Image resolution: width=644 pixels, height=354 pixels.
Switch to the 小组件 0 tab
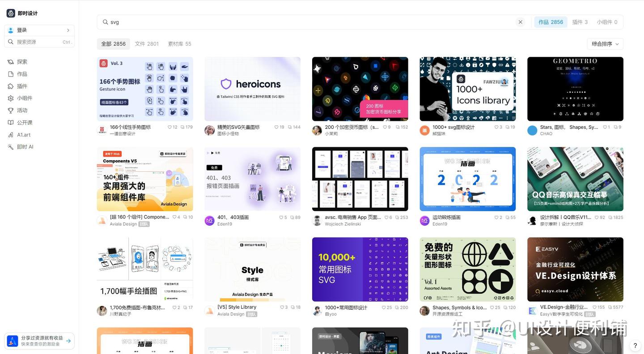tap(607, 22)
